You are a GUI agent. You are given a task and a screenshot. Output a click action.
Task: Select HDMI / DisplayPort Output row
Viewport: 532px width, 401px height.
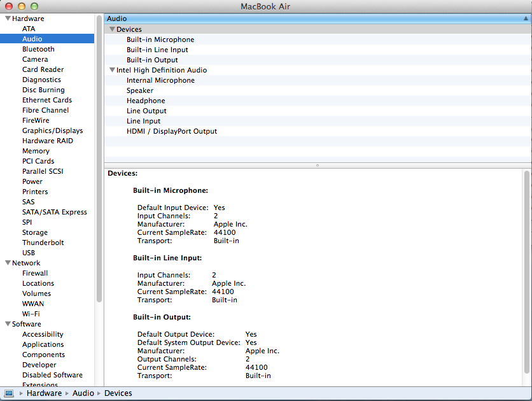coord(172,131)
